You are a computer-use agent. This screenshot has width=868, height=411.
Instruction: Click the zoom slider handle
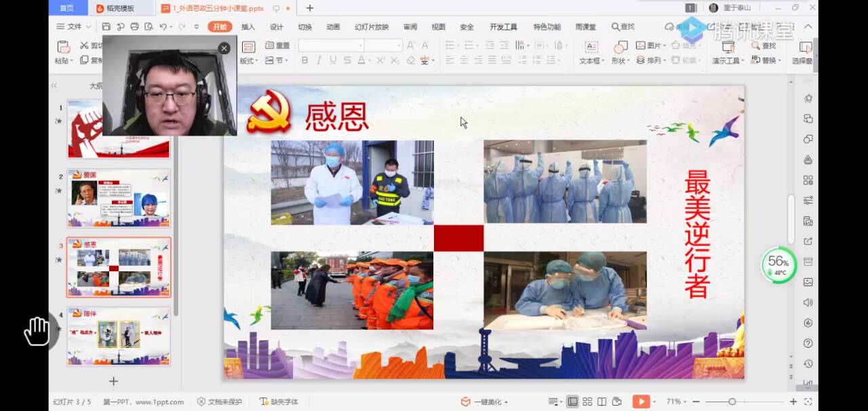pyautogui.click(x=732, y=402)
